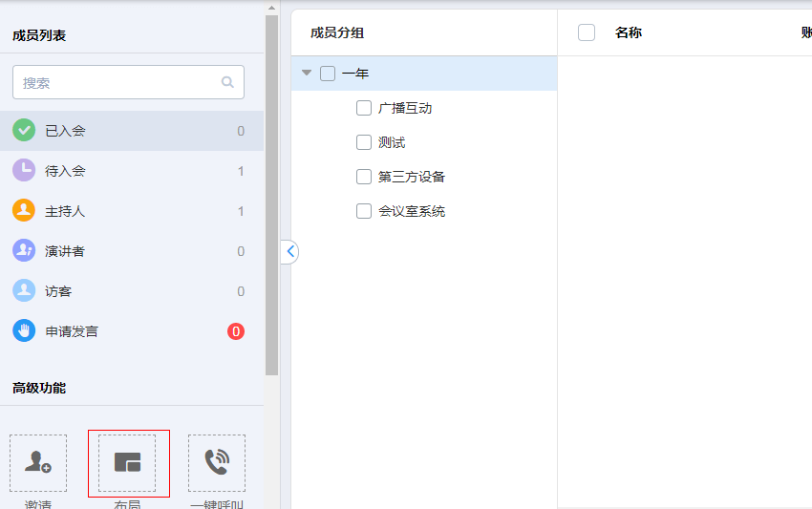Click the purple 待入会 clock icon
Screen dimensions: 812x509
[24, 170]
